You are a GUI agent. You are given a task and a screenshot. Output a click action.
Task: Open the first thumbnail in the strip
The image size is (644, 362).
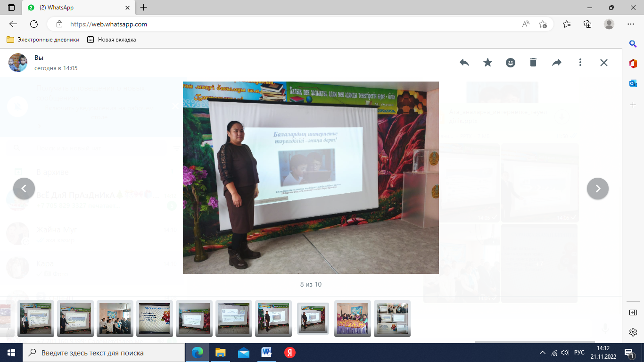[36, 319]
